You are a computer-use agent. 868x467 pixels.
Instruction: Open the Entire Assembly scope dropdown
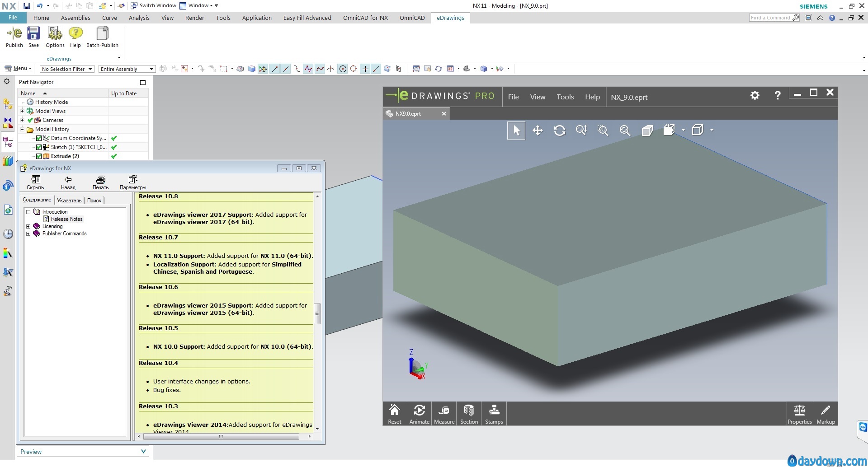point(127,69)
